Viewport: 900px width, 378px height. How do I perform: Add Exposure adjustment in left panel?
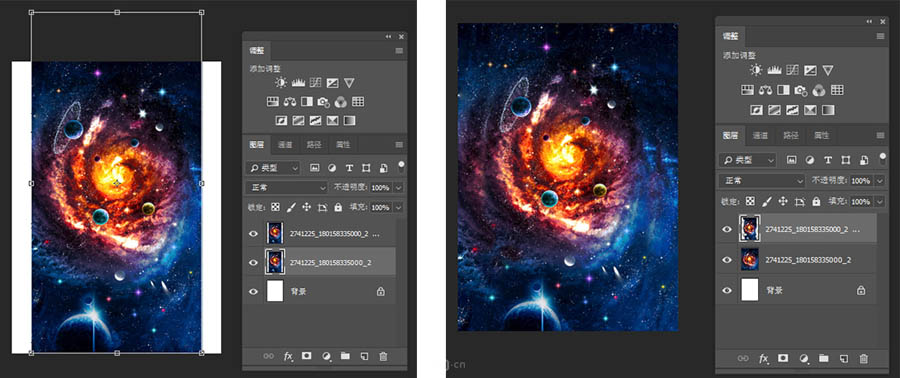[x=332, y=83]
